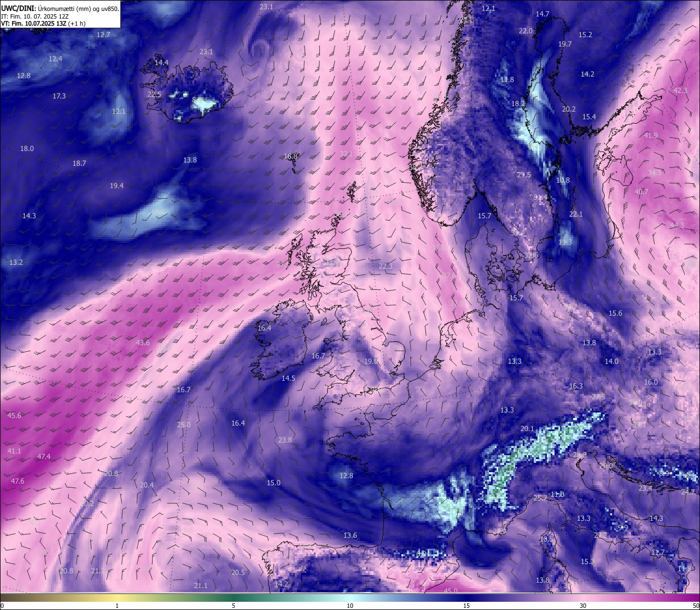Click the 18.8 value near the Faroe Islands
Image resolution: width=700 pixels, height=610 pixels.
[x=291, y=156]
